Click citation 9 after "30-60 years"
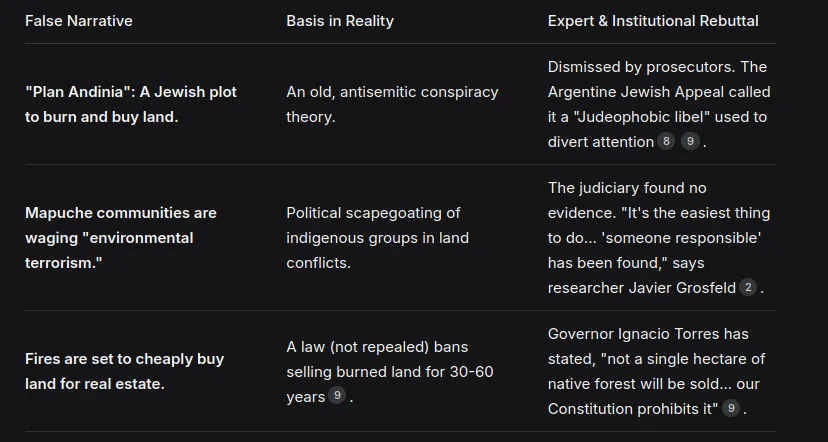The width and height of the screenshot is (828, 442). point(338,397)
